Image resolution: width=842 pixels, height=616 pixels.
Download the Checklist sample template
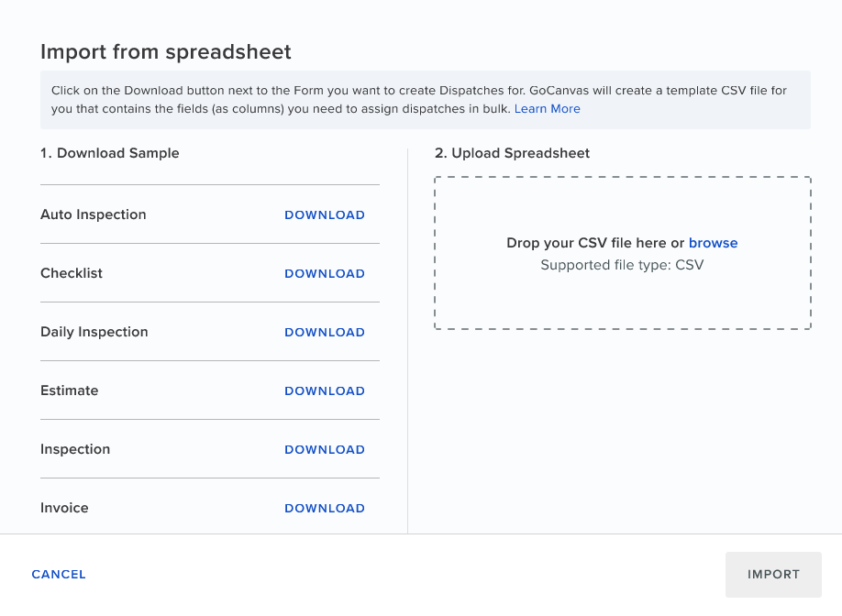[x=325, y=273]
